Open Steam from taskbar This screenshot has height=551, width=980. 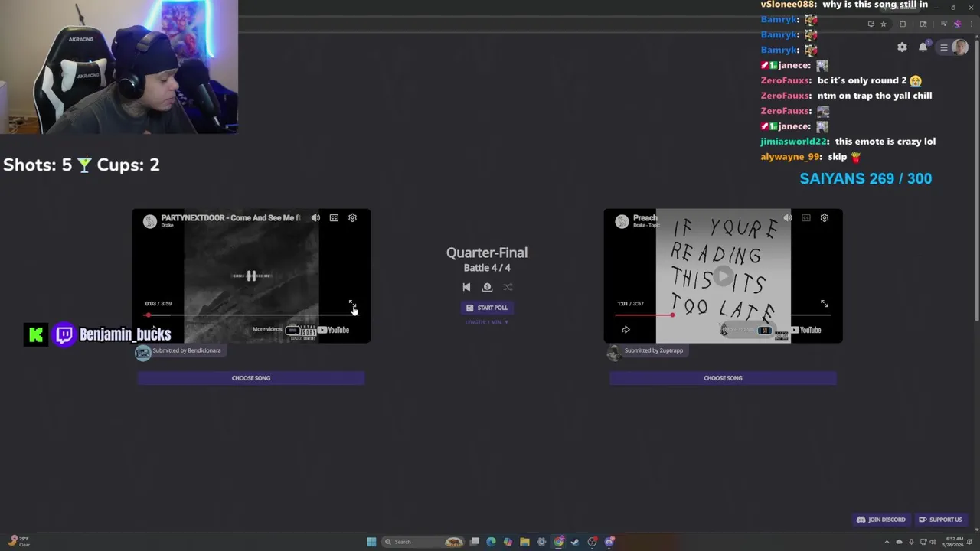(575, 542)
